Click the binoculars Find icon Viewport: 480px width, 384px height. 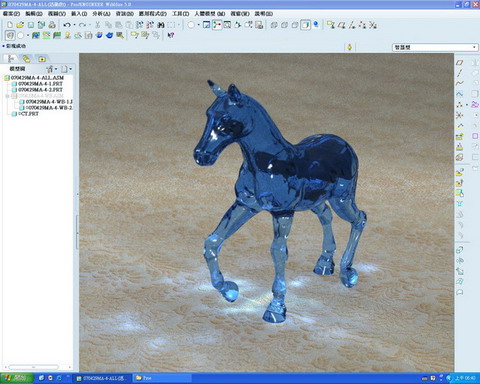tap(161, 25)
